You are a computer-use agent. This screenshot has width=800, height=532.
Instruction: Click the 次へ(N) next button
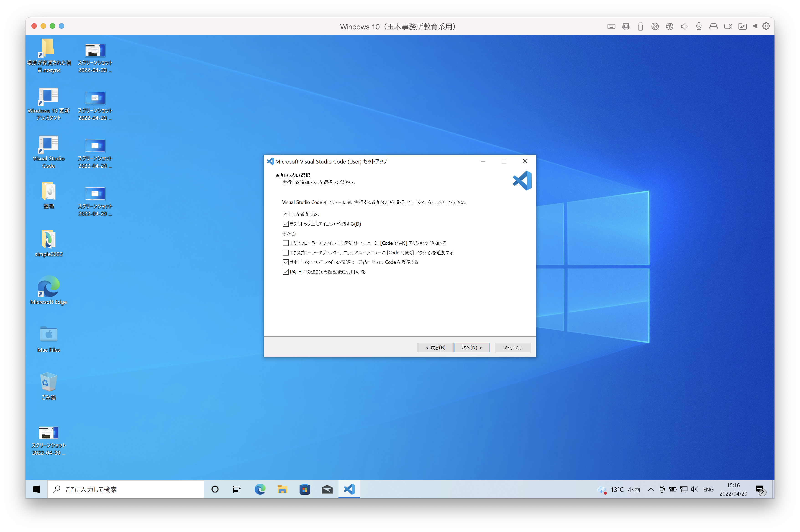[472, 348]
